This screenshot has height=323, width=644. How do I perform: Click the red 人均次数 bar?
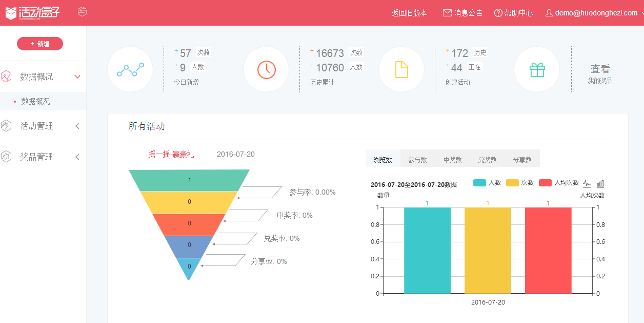(548, 250)
